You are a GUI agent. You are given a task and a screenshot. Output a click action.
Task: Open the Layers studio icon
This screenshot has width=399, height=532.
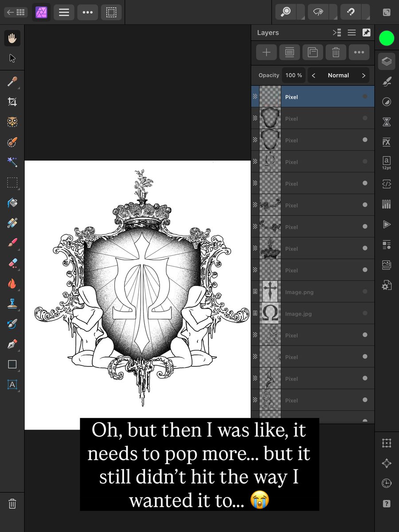[x=387, y=61]
